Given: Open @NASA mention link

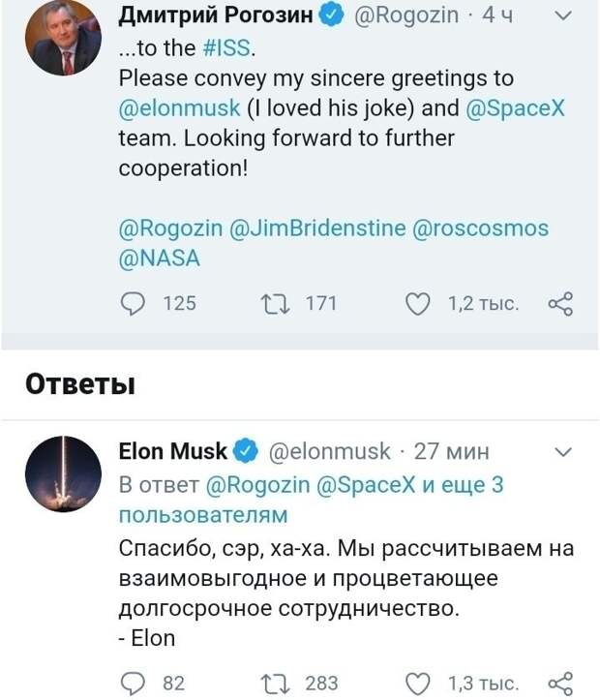Looking at the screenshot, I should [x=160, y=259].
